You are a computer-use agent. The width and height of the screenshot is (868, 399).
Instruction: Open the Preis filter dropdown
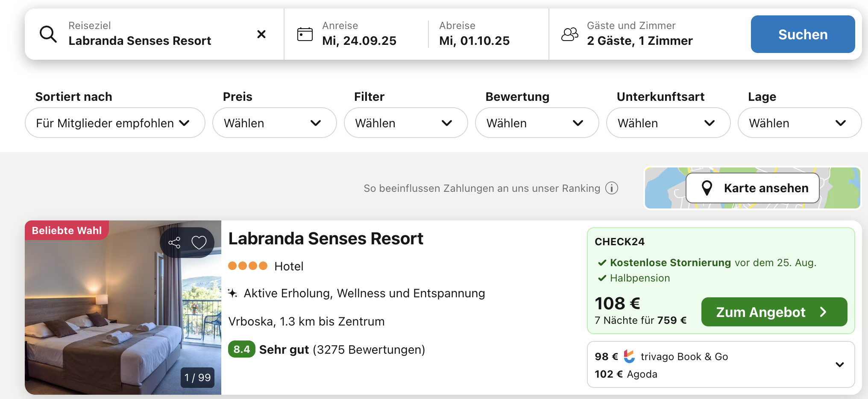(x=275, y=123)
